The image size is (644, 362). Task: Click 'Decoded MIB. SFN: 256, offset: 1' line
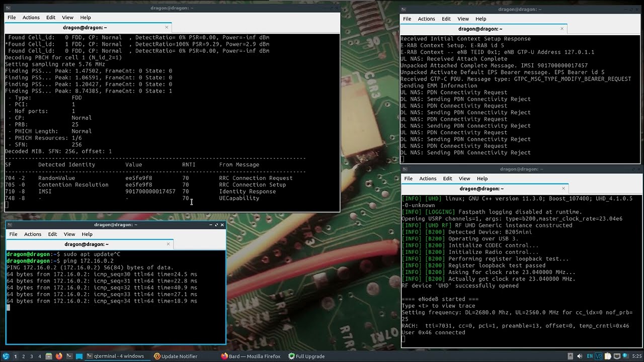(58, 151)
